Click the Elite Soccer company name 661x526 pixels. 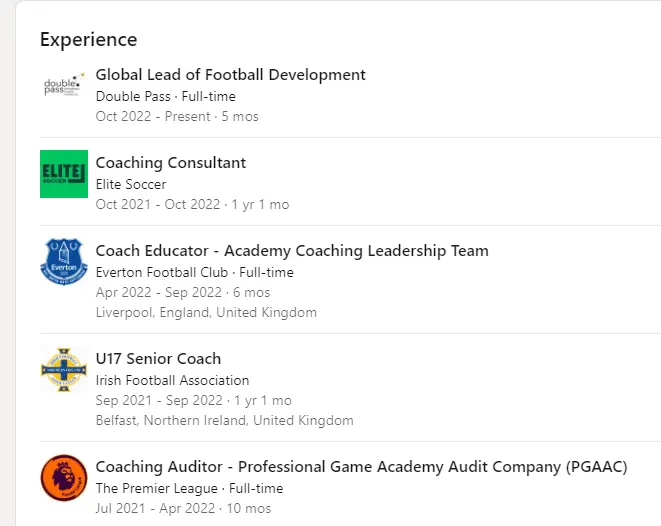(131, 185)
